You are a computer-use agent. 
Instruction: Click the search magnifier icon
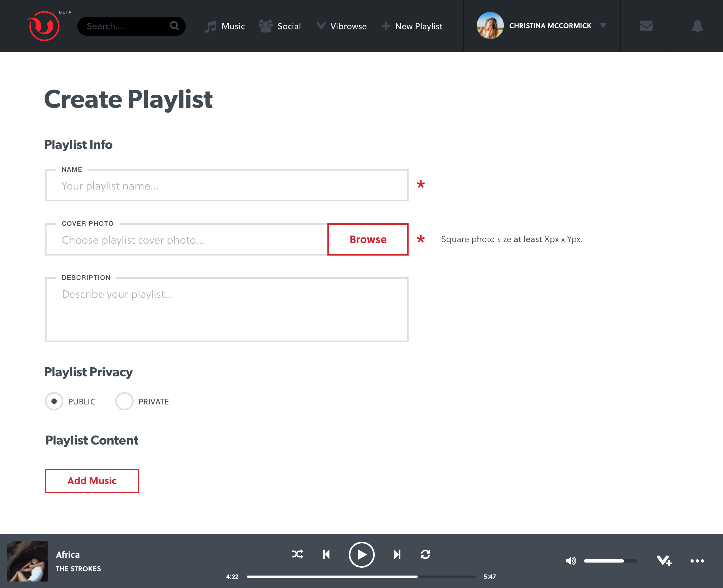click(x=174, y=26)
